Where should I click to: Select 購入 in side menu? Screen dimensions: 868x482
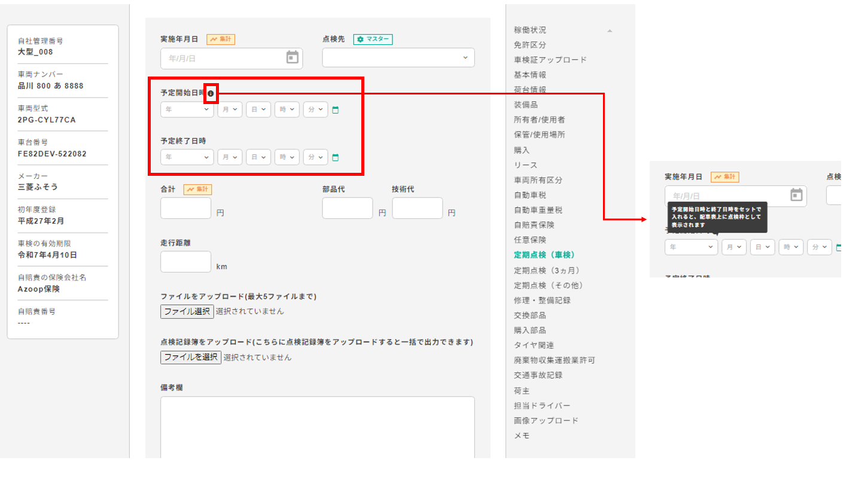522,150
